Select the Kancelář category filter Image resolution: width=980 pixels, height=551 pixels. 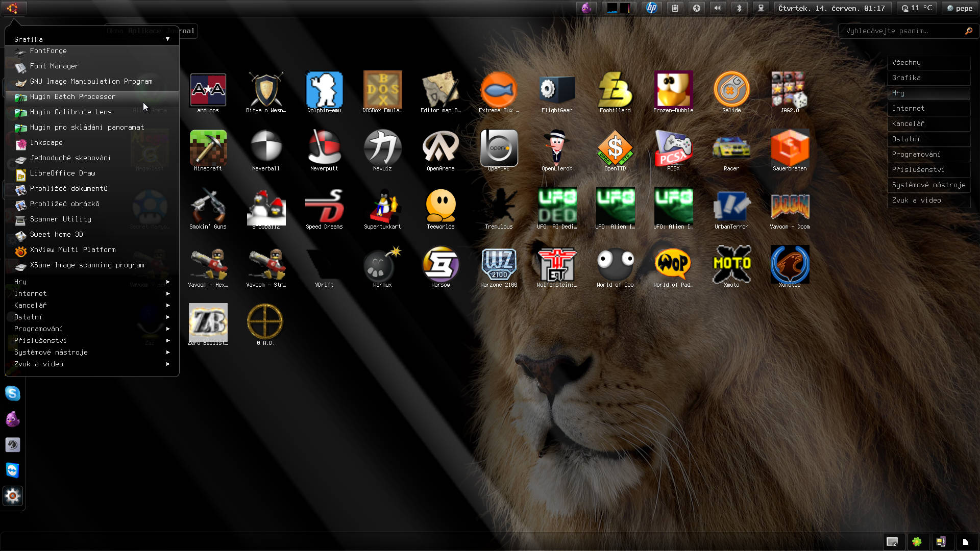(x=928, y=124)
